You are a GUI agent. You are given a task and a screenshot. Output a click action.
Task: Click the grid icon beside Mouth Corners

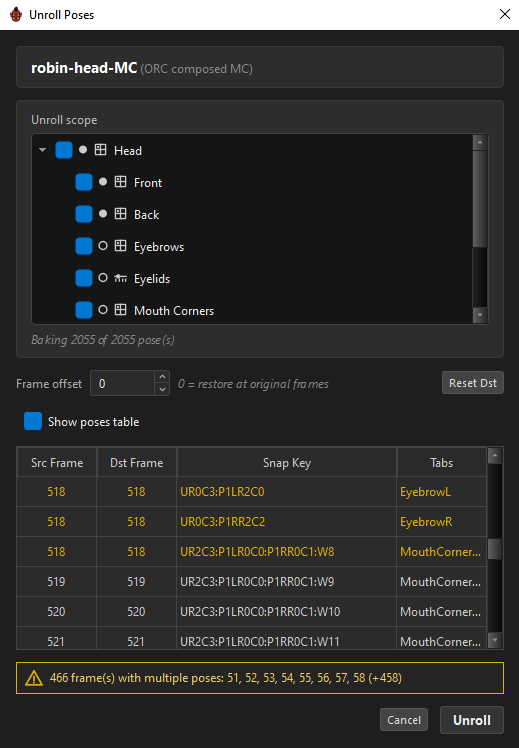[x=120, y=310]
